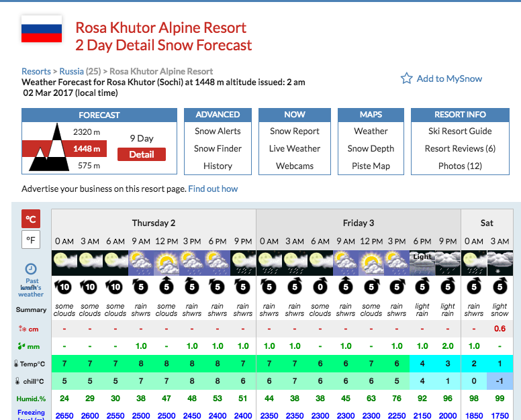Viewport: 521px width, 420px height.
Task: Click the Temp °C thermometer icon
Action: point(16,364)
